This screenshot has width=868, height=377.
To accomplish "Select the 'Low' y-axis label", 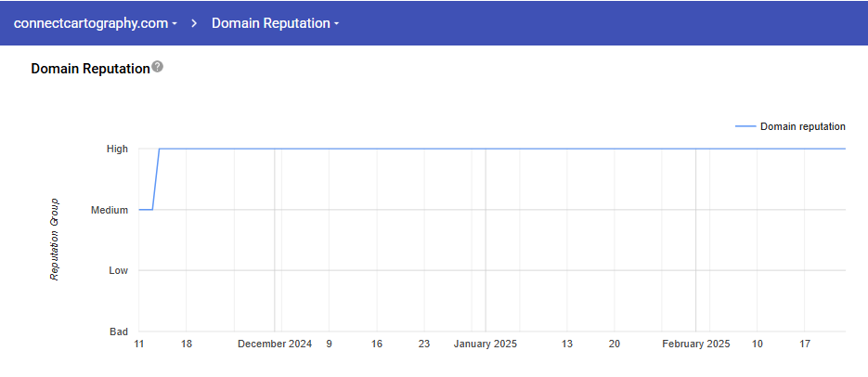I will click(x=118, y=271).
